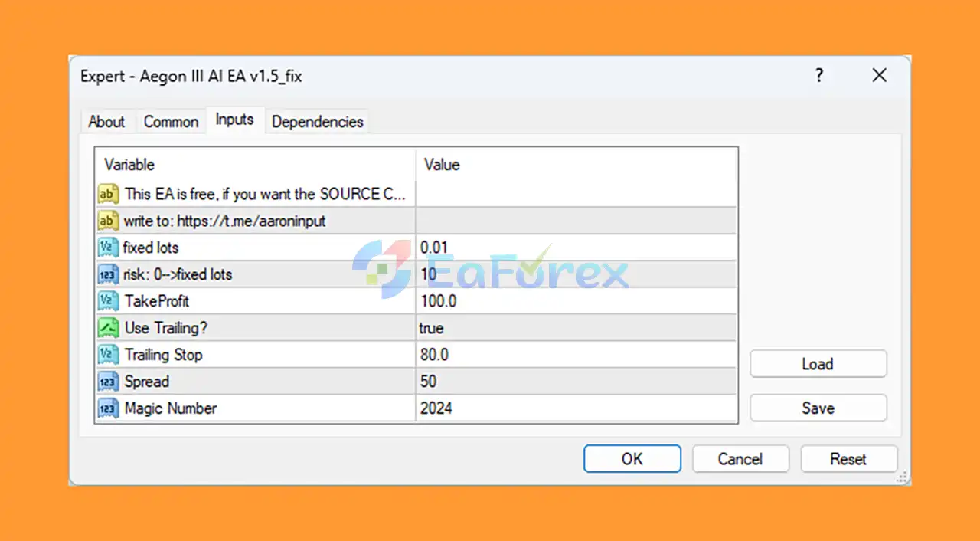Select the icon next to TakeProfit
The image size is (980, 541).
(x=108, y=301)
